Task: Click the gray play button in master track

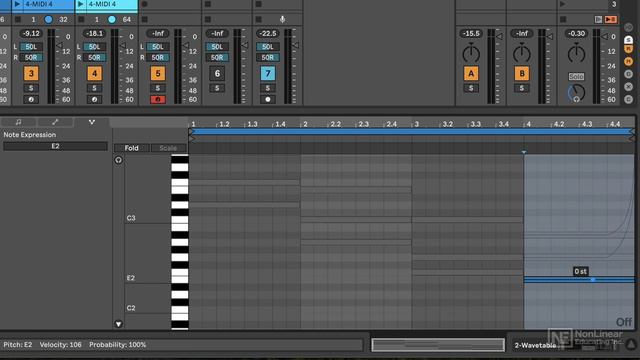Action: pyautogui.click(x=598, y=19)
